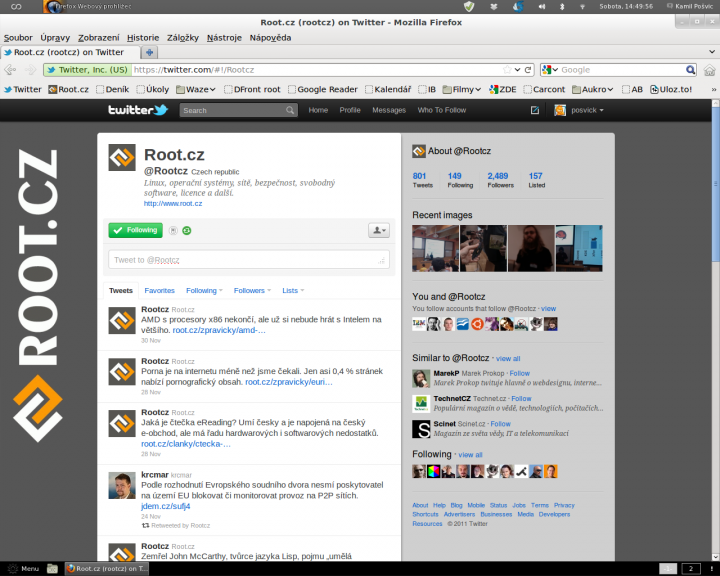Open the bearded man recent image thumbnail
Image resolution: width=720 pixels, height=576 pixels.
(531, 248)
